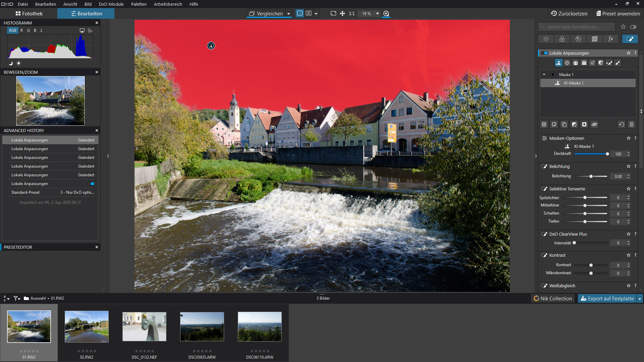The width and height of the screenshot is (644, 362).
Task: Open the zoom percentage dropdown
Action: click(x=377, y=14)
